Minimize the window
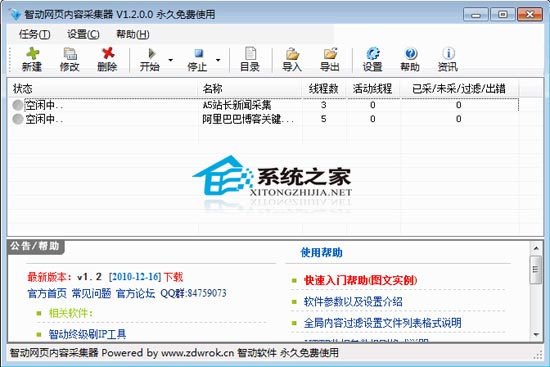Screen dimensions: 550x367 coord(475,14)
